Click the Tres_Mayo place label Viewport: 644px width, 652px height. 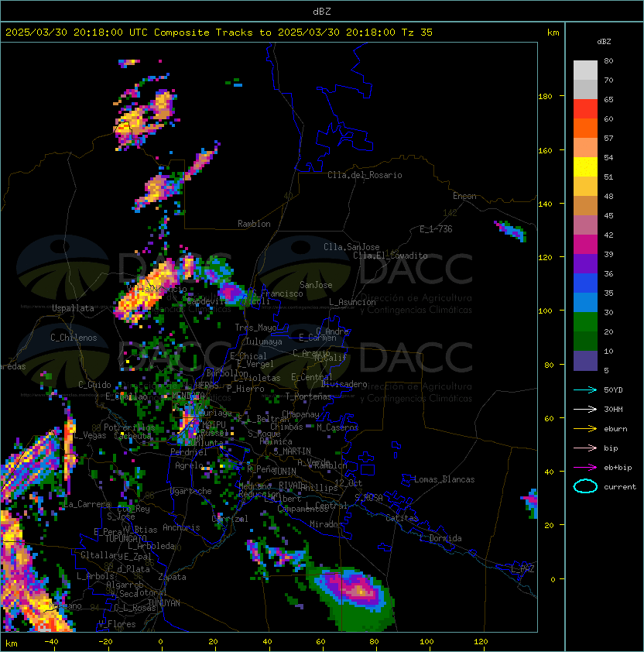click(x=255, y=328)
